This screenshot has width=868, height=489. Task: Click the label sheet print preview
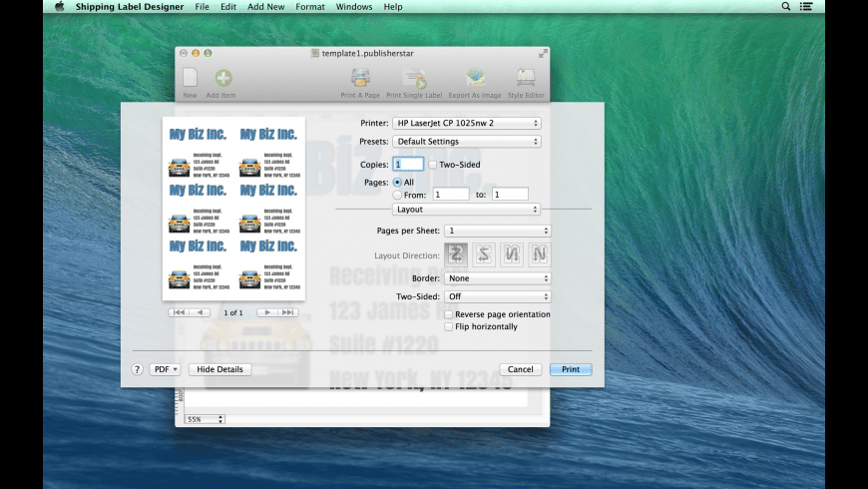pyautogui.click(x=233, y=209)
